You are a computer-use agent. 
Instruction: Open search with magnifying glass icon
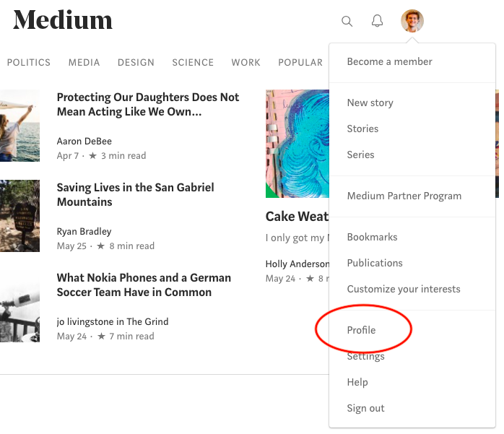(347, 21)
